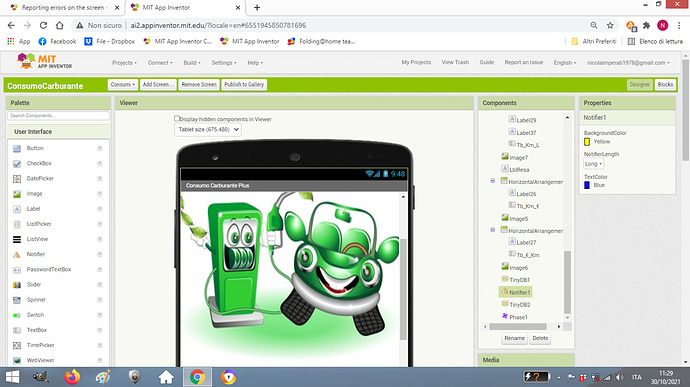690x387 pixels.
Task: Select the Label palette icon
Action: coord(17,209)
